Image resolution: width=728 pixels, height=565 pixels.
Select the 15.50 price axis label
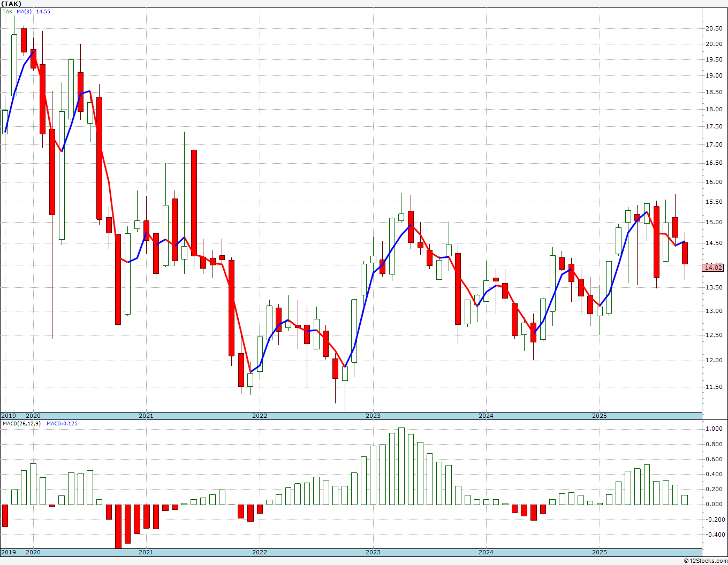click(713, 202)
